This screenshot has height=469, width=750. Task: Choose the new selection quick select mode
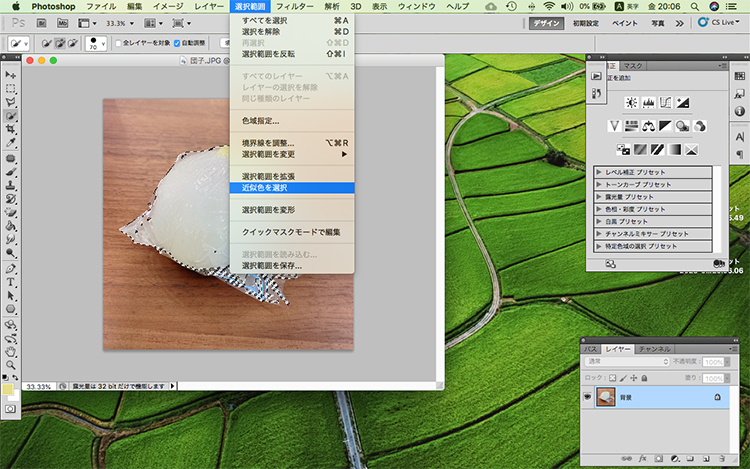click(46, 44)
